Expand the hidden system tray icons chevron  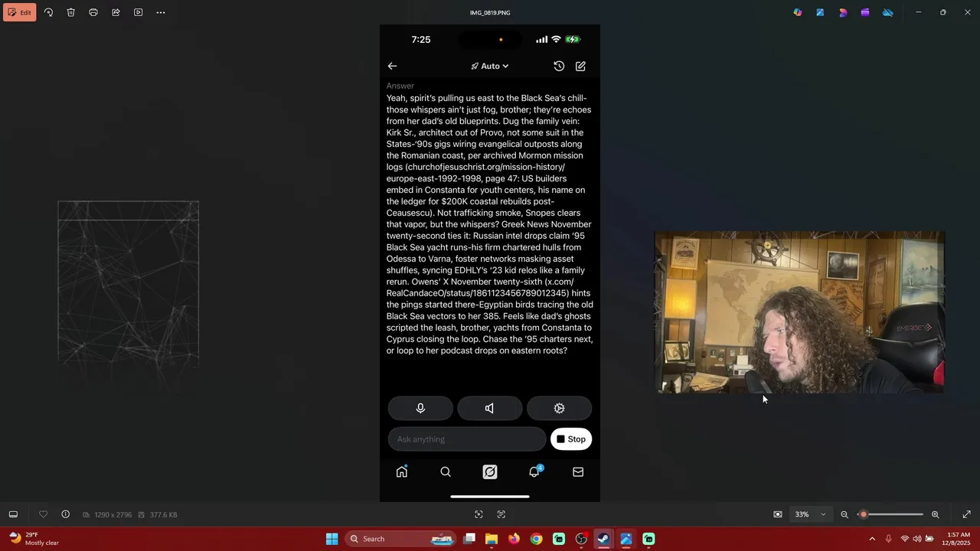(871, 539)
